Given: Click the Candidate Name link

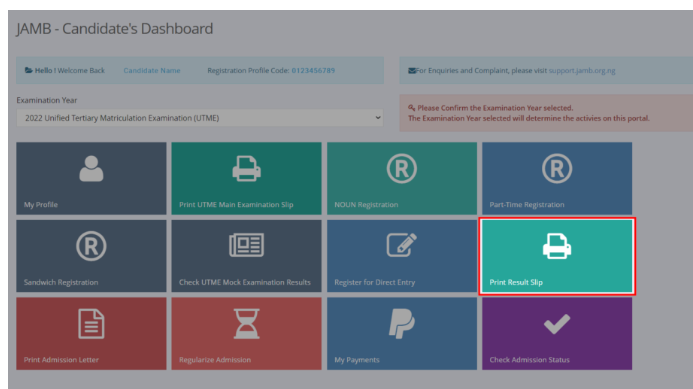Looking at the screenshot, I should click(x=152, y=70).
